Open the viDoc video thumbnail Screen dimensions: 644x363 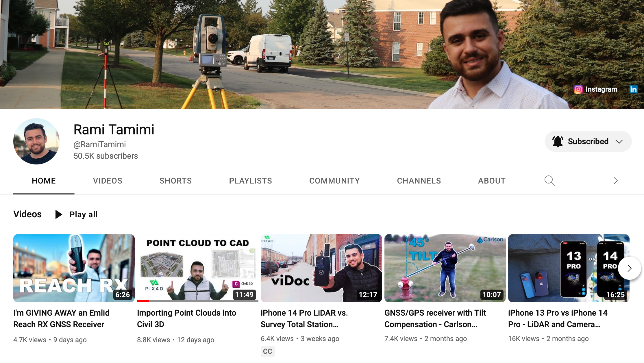tap(321, 268)
